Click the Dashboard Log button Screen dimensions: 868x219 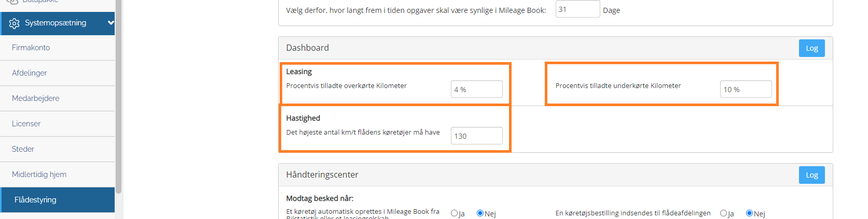811,48
